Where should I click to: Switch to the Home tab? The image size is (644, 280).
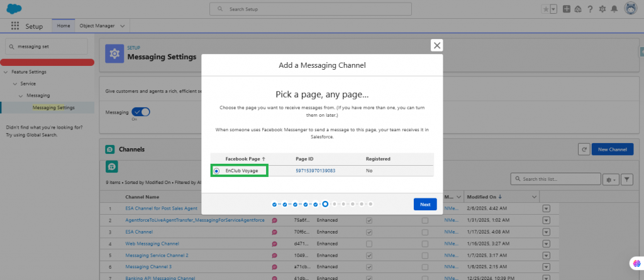tap(64, 26)
